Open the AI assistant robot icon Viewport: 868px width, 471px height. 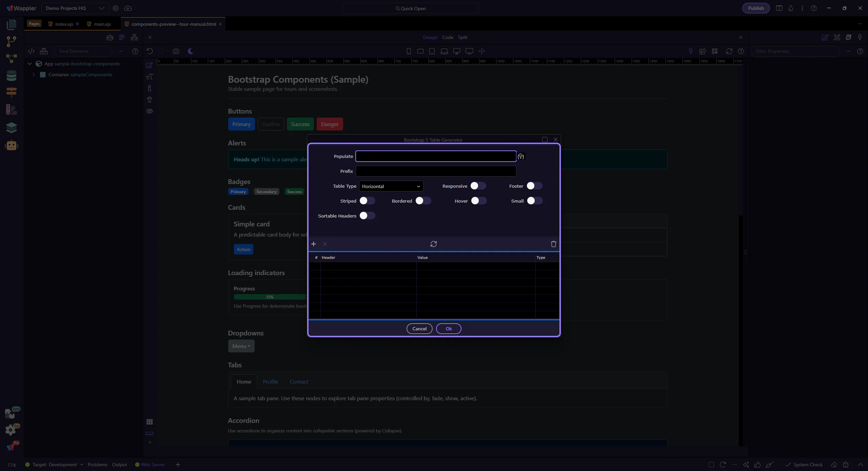(x=12, y=145)
